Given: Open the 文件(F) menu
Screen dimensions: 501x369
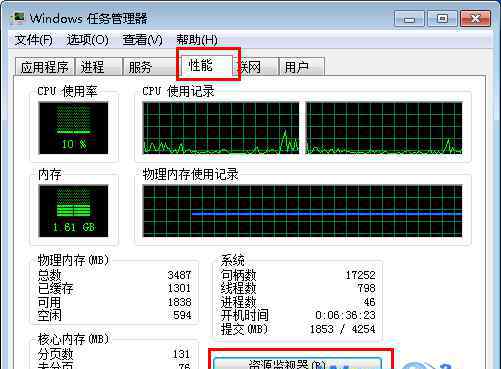Looking at the screenshot, I should click(x=34, y=40).
